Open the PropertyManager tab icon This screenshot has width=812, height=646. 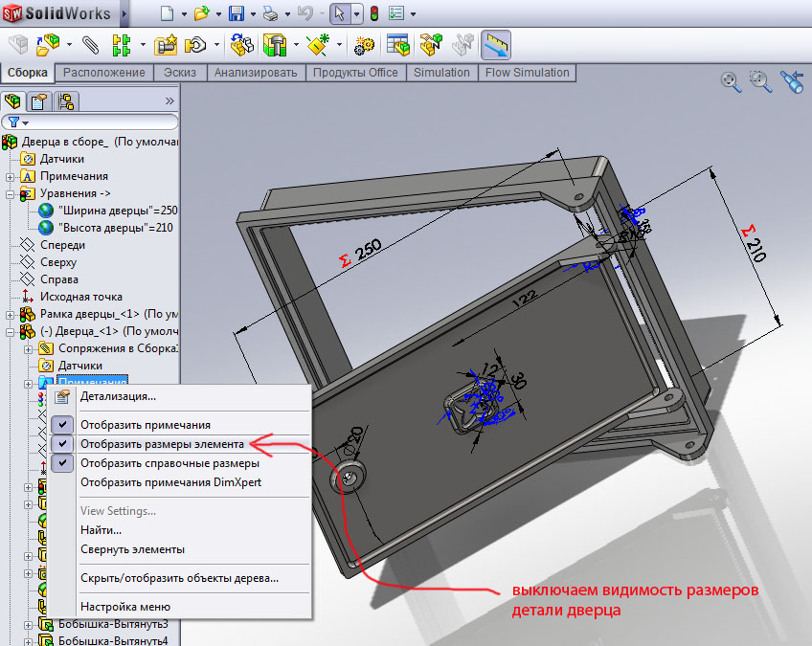39,101
